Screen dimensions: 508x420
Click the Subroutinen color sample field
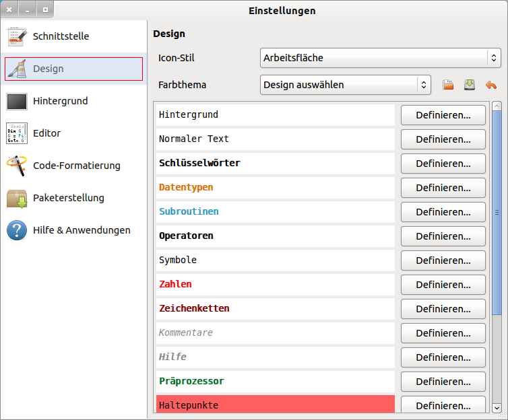tap(275, 211)
